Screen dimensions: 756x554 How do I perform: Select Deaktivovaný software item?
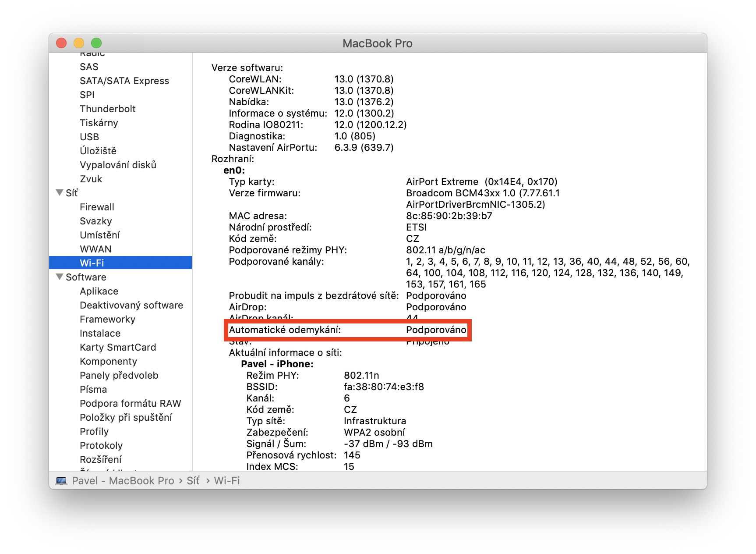(x=131, y=305)
